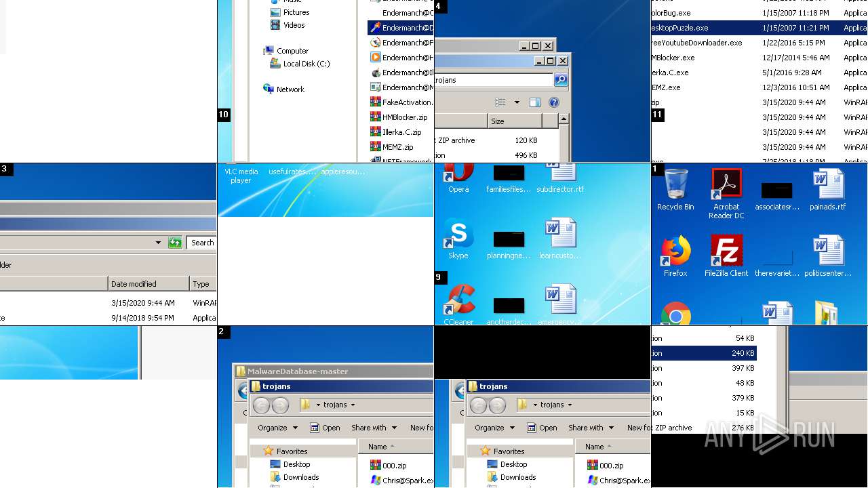The height and width of the screenshot is (488, 868).
Task: Open the Skype desktop shortcut
Action: (x=458, y=239)
